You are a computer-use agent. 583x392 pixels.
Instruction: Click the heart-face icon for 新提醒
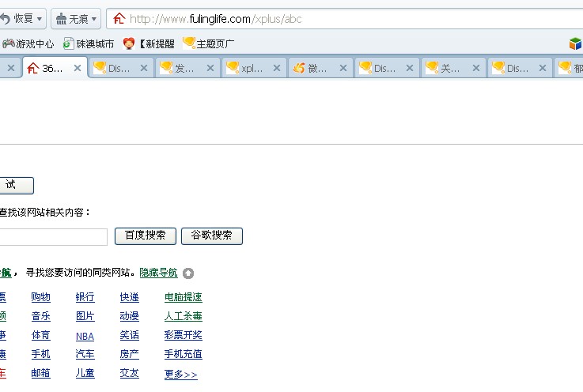129,43
